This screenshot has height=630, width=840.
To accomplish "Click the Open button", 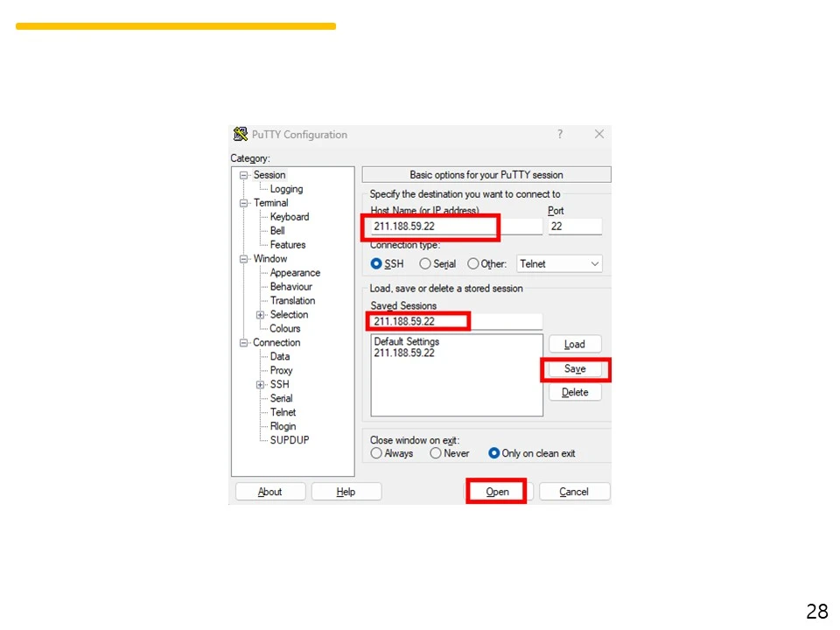I will (x=497, y=491).
